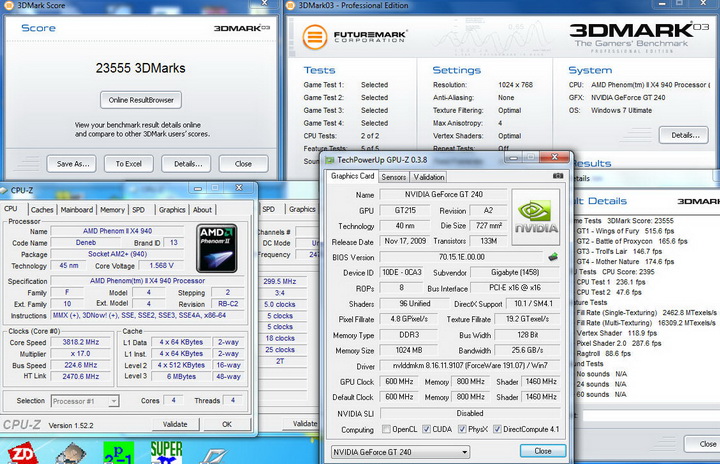Select the CPU tab in CPU-Z
The width and height of the screenshot is (720, 464).
coord(11,209)
